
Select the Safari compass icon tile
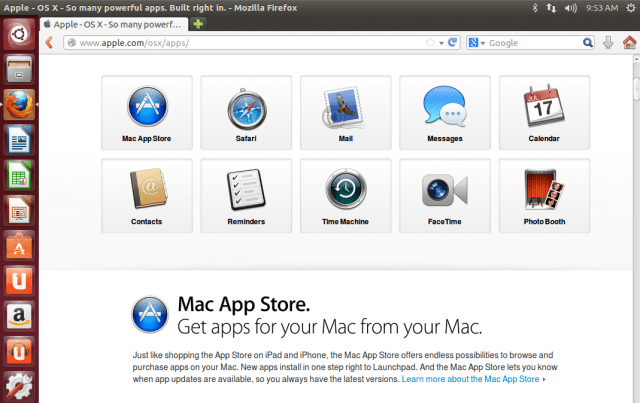(x=246, y=113)
